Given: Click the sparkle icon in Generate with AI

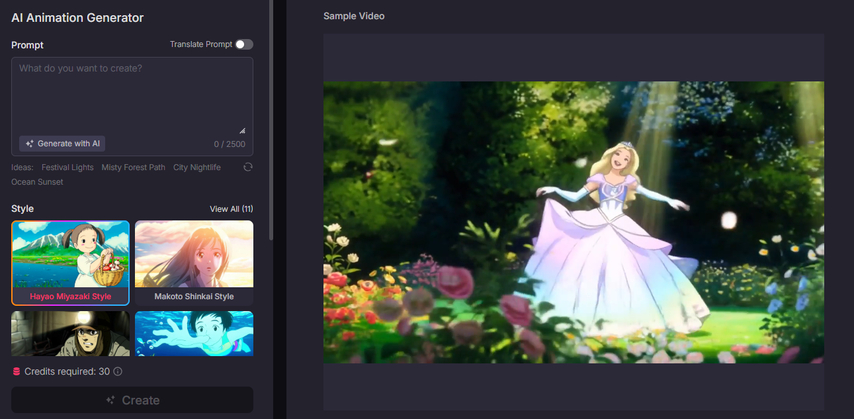Looking at the screenshot, I should click(x=30, y=144).
